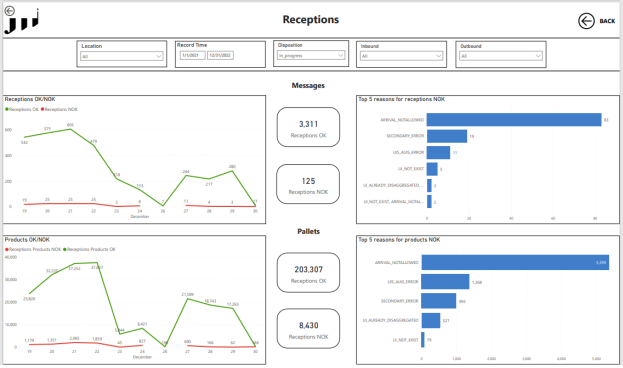623x368 pixels.
Task: Click the BACK label text
Action: [607, 21]
